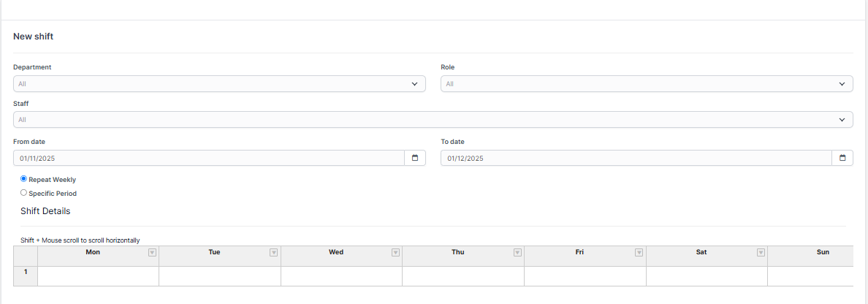Image resolution: width=868 pixels, height=304 pixels.
Task: Select the Specific Period radio option
Action: [x=24, y=194]
